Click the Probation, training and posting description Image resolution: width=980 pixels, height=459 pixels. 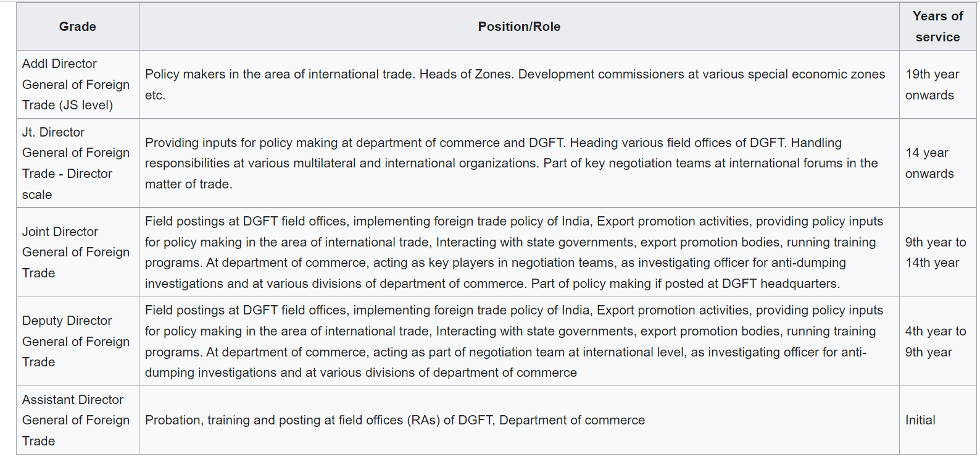click(394, 420)
